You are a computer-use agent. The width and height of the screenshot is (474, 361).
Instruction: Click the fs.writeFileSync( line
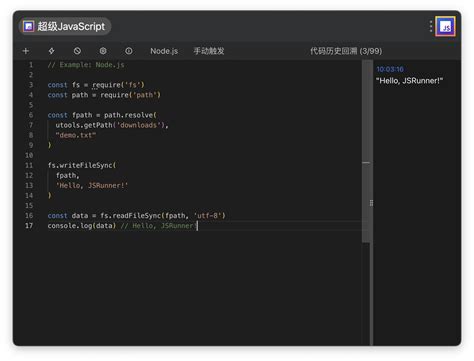coord(82,165)
